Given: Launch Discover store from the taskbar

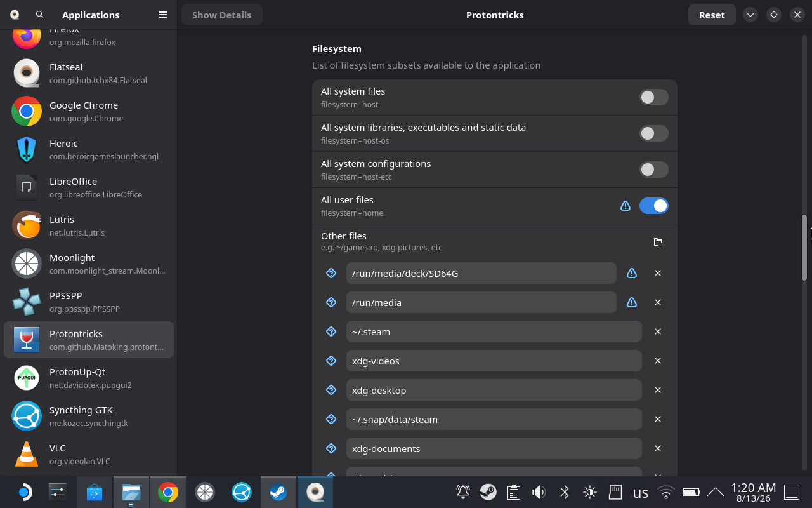Looking at the screenshot, I should point(95,492).
